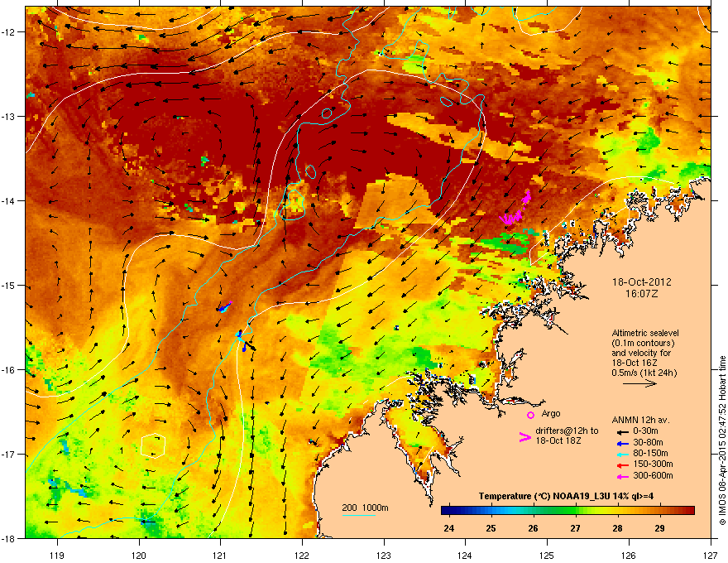
Task: Click the magenta drifters arrowhead legend symbol
Action: pos(524,436)
